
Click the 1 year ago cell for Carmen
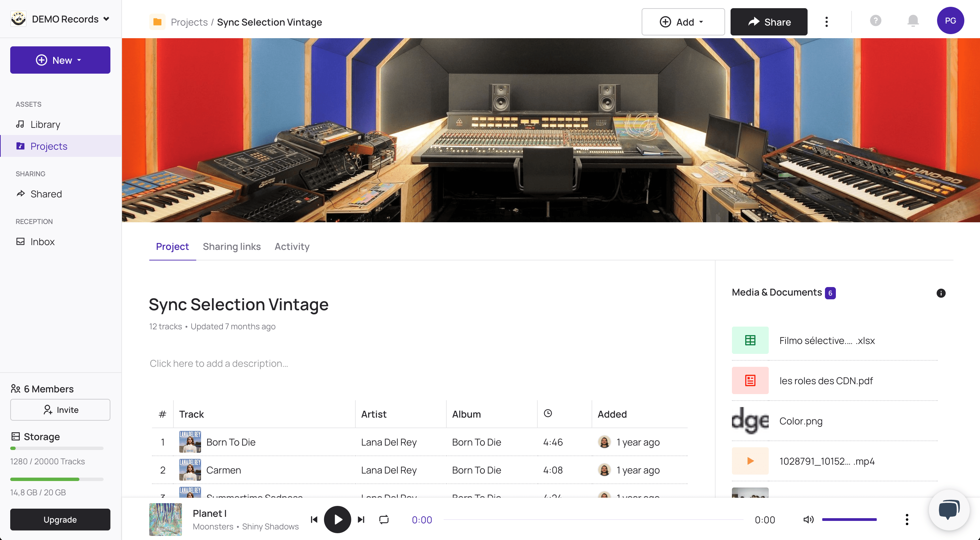click(638, 470)
